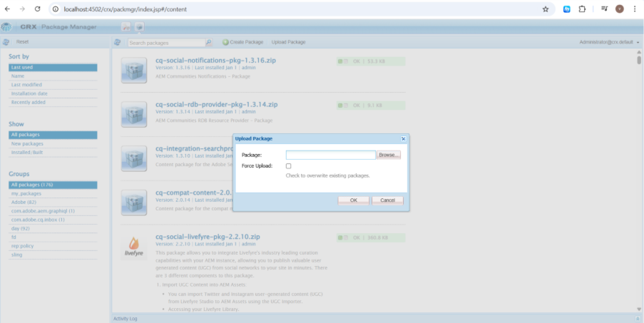644x323 pixels.
Task: Reload the browser page
Action: click(37, 9)
